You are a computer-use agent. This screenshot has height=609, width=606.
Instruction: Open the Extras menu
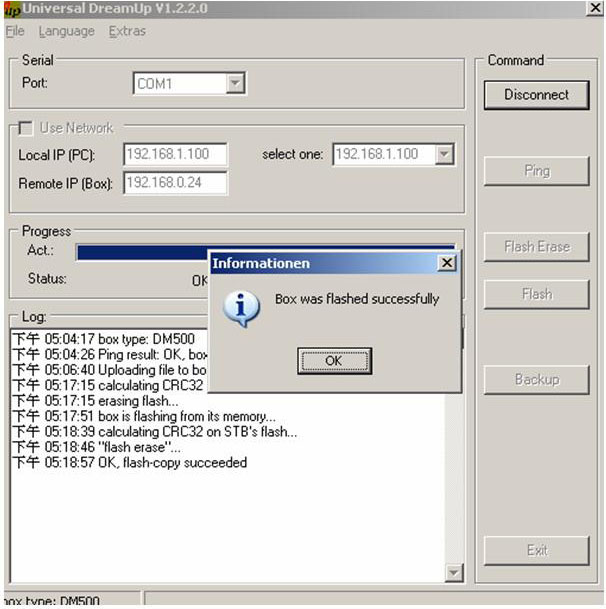[x=127, y=31]
